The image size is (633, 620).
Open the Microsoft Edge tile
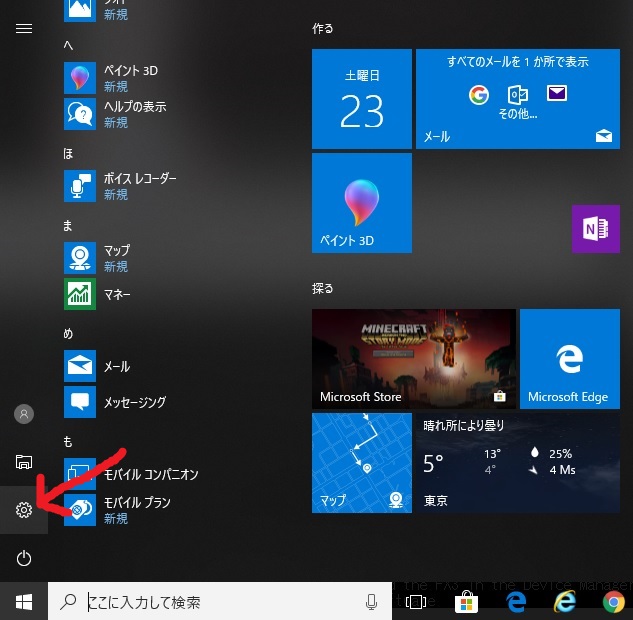point(570,359)
